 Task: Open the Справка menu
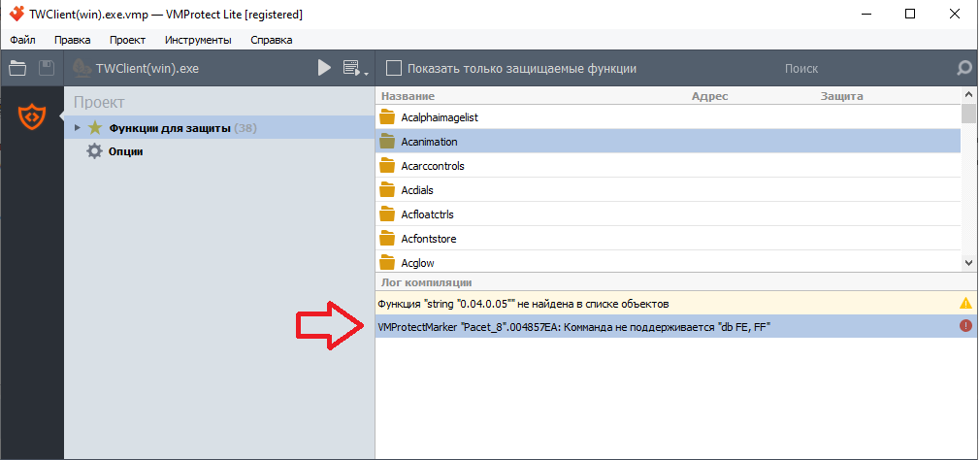pyautogui.click(x=272, y=40)
